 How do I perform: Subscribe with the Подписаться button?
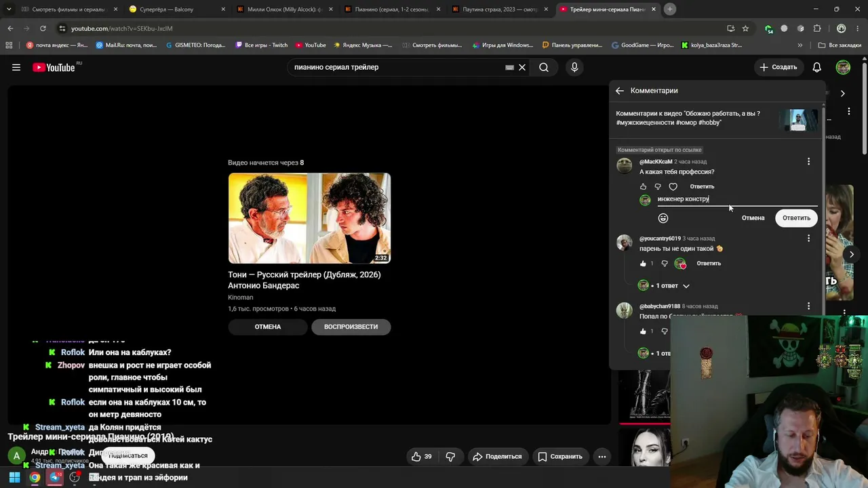tap(128, 456)
